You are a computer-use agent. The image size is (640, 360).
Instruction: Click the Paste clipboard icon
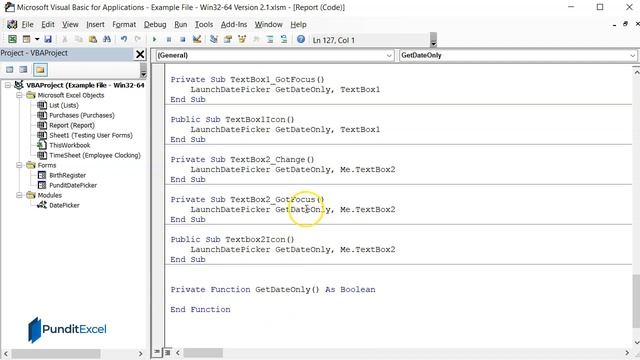coord(93,39)
